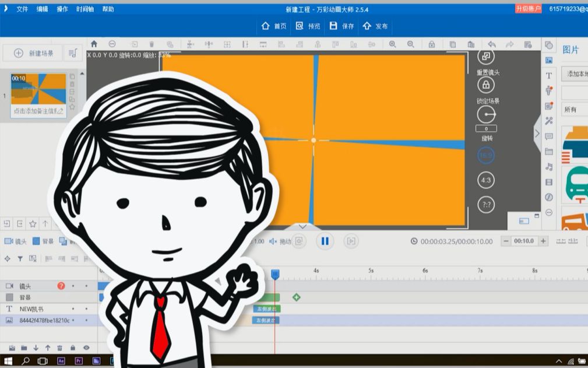Open the Windows Start menu
The width and height of the screenshot is (588, 368).
[8, 361]
